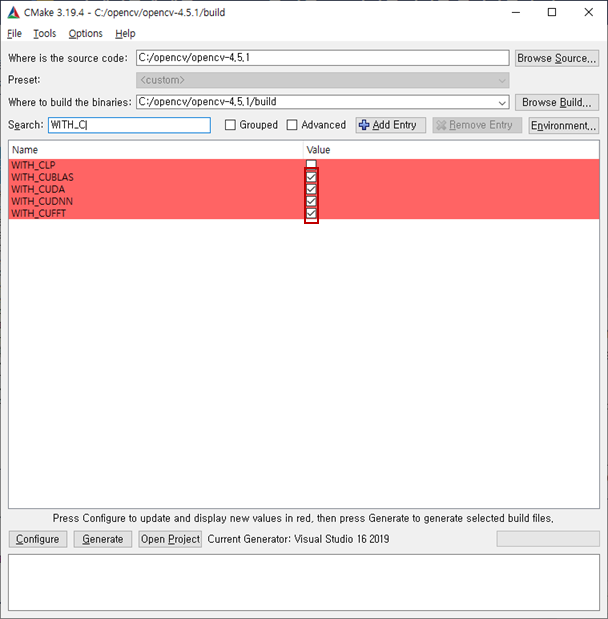Click the Generate button
608x619 pixels.
coord(103,539)
